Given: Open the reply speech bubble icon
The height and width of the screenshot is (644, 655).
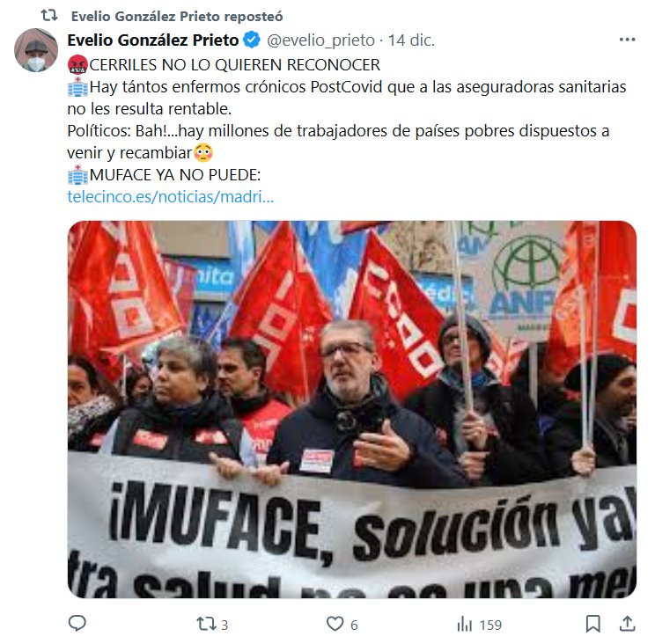Looking at the screenshot, I should [77, 624].
